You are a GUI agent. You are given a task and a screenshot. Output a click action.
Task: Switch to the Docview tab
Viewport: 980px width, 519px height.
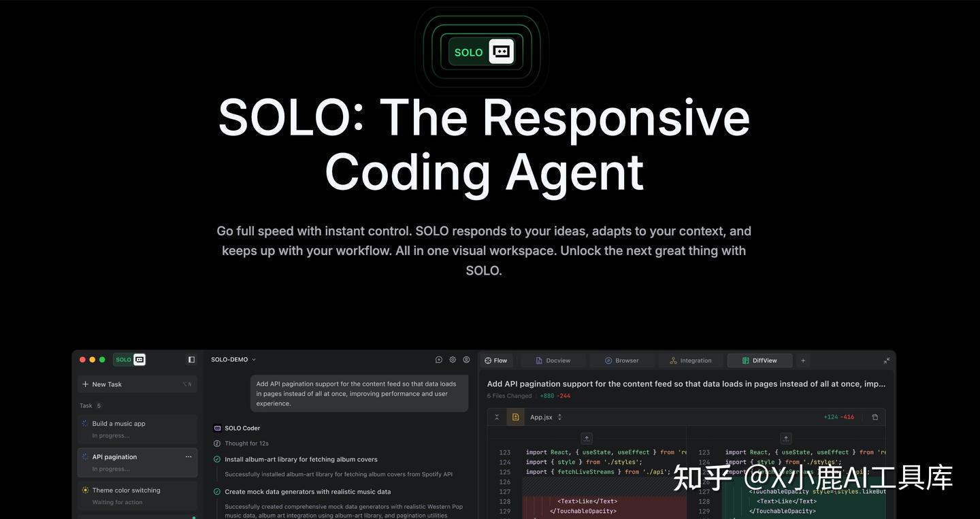click(552, 361)
